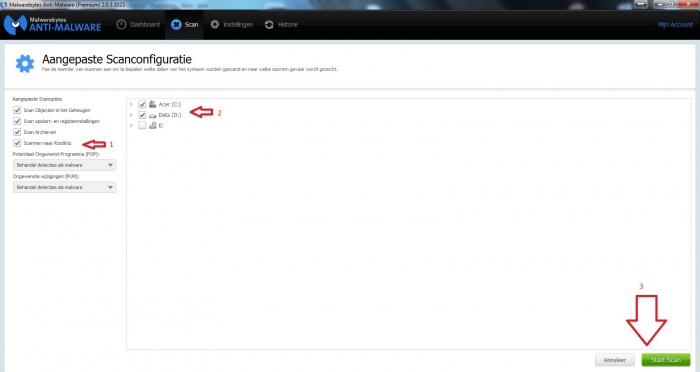Select the E: drive label

161,125
